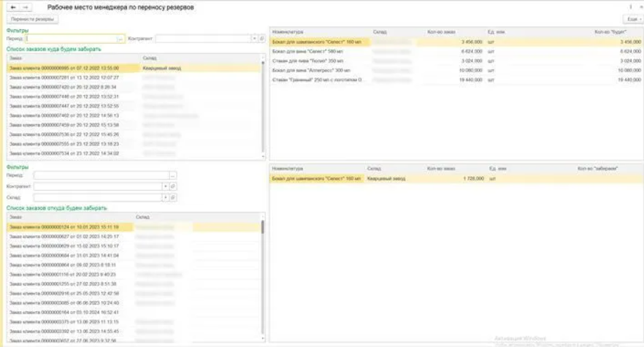
Task: Select order from 01.02.2023 14:25:17
Action: click(134, 237)
